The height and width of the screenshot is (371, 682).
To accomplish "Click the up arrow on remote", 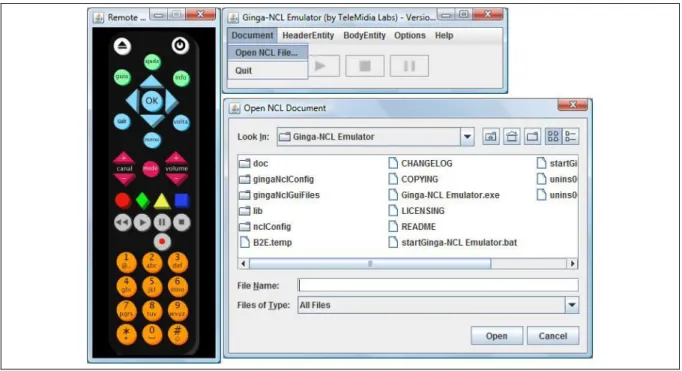I will click(x=152, y=82).
